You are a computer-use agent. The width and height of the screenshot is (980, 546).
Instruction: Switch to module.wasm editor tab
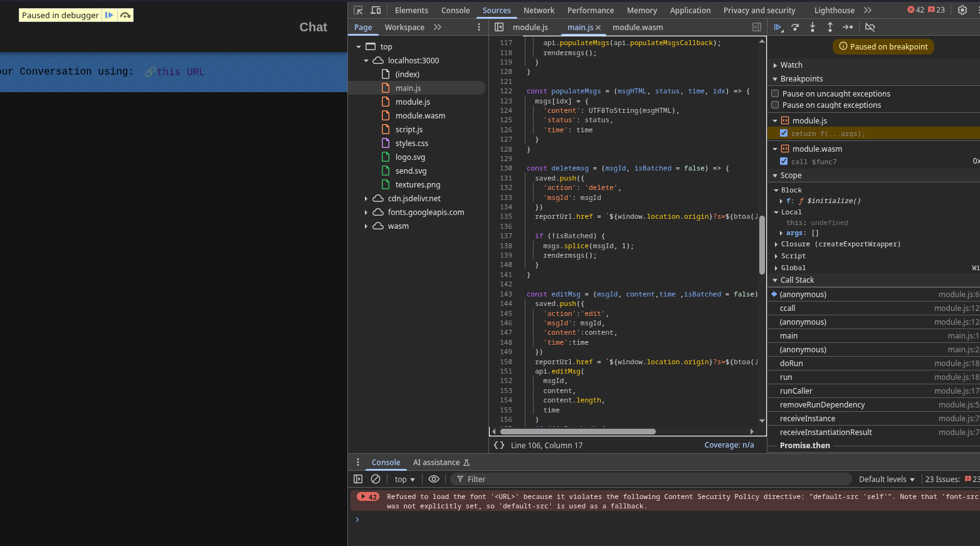(638, 27)
